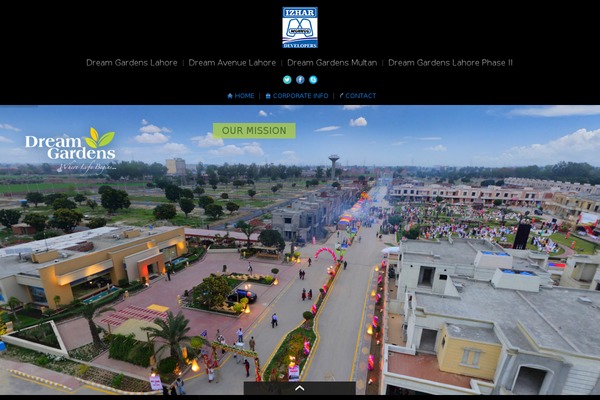600x400 pixels.
Task: Click the Izhar Developers logo
Action: (x=300, y=28)
